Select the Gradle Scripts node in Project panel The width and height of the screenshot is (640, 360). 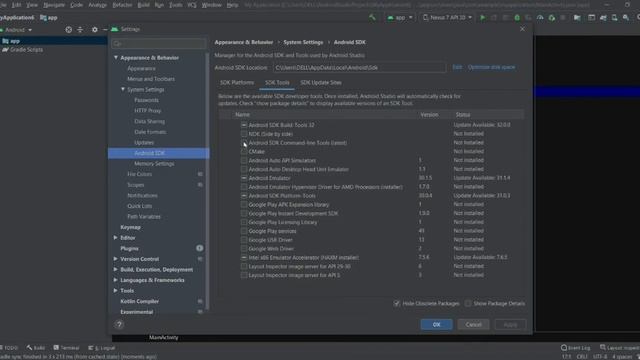pyautogui.click(x=22, y=50)
